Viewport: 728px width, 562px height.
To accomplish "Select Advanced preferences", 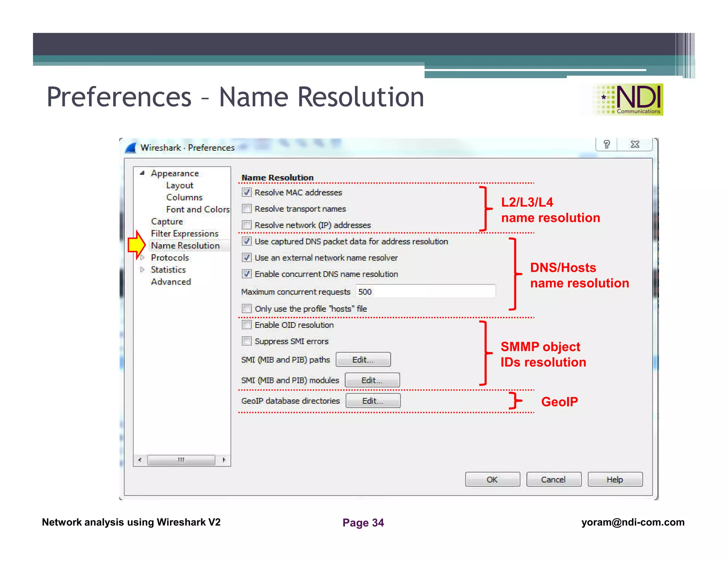I will point(171,282).
